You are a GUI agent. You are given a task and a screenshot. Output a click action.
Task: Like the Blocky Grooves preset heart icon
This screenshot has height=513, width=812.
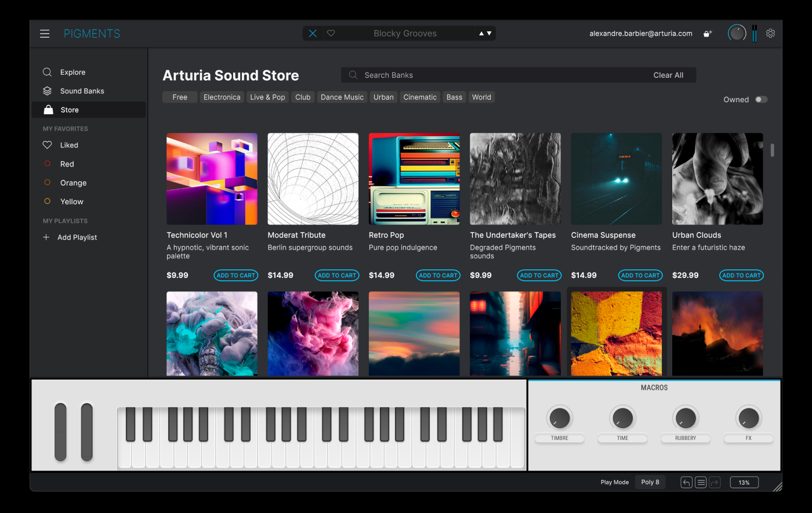pos(331,34)
